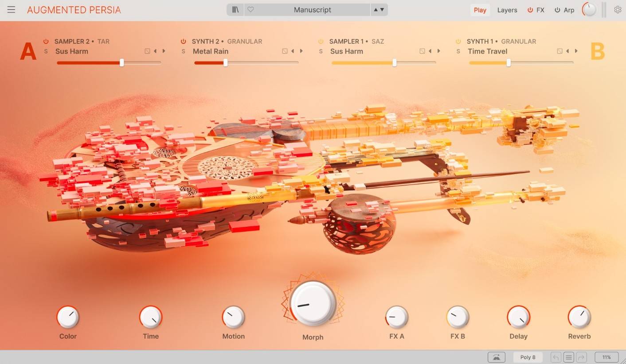The height and width of the screenshot is (364, 626).
Task: Toggle the FX power switch
Action: (x=530, y=10)
